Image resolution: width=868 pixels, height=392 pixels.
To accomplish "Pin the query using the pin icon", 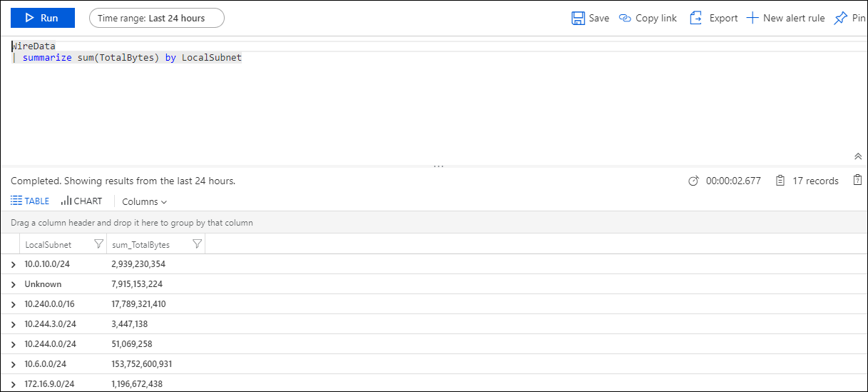I will click(x=841, y=18).
